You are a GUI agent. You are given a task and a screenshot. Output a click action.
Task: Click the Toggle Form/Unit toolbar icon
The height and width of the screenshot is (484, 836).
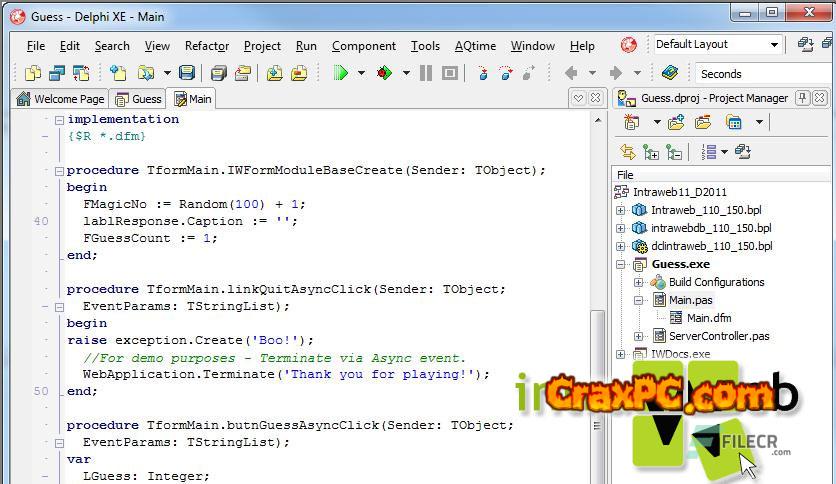pos(81,73)
